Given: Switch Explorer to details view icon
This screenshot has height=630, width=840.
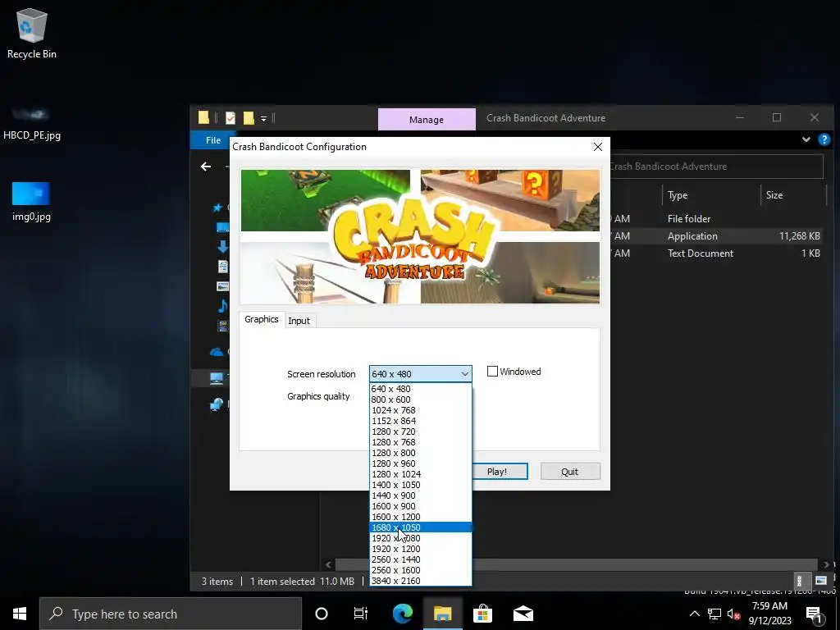Looking at the screenshot, I should [x=799, y=581].
